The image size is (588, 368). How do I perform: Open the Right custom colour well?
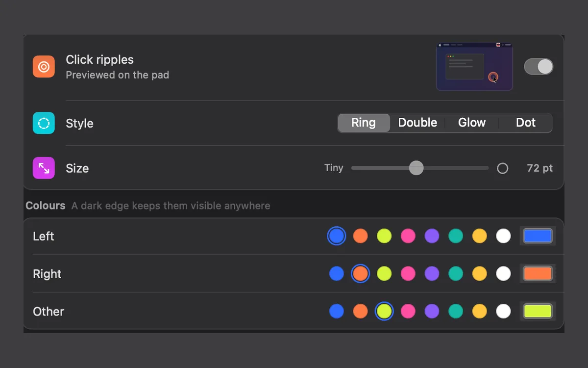click(x=538, y=273)
